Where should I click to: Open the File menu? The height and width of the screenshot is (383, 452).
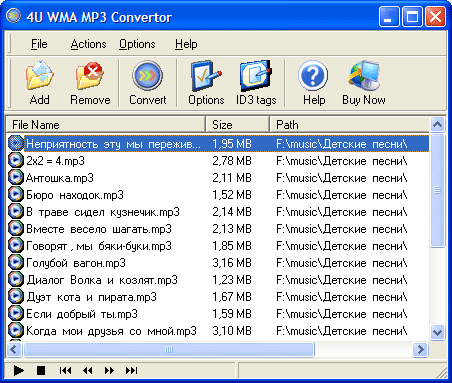pyautogui.click(x=39, y=44)
